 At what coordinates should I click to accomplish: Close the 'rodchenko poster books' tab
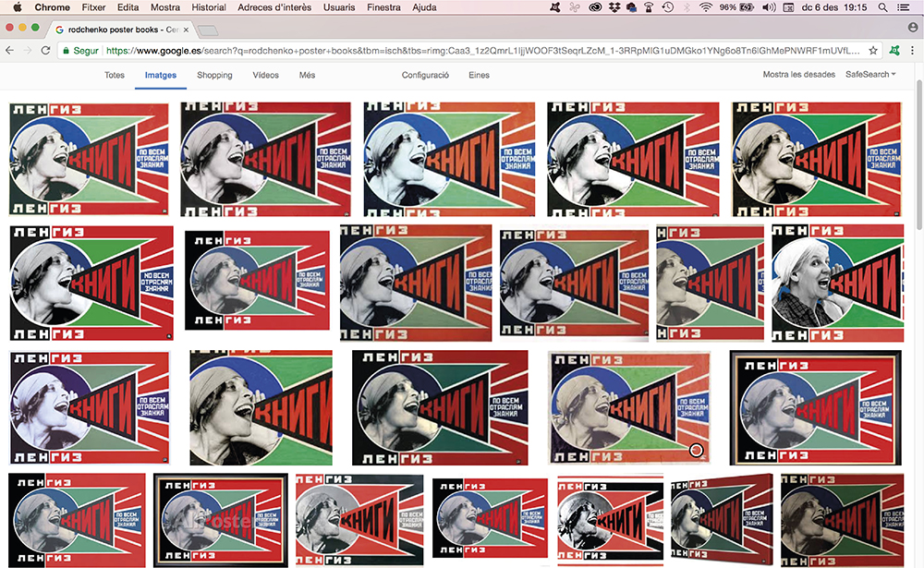point(187,30)
